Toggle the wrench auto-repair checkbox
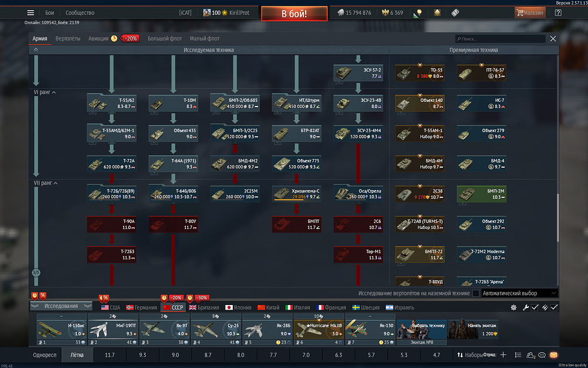This screenshot has width=588, height=368. (534, 307)
